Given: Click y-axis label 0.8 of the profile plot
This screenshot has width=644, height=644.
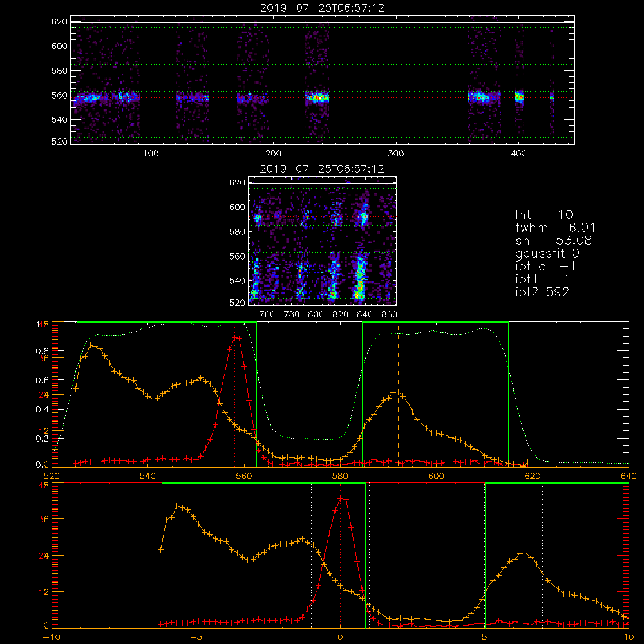Looking at the screenshot, I should coord(42,351).
